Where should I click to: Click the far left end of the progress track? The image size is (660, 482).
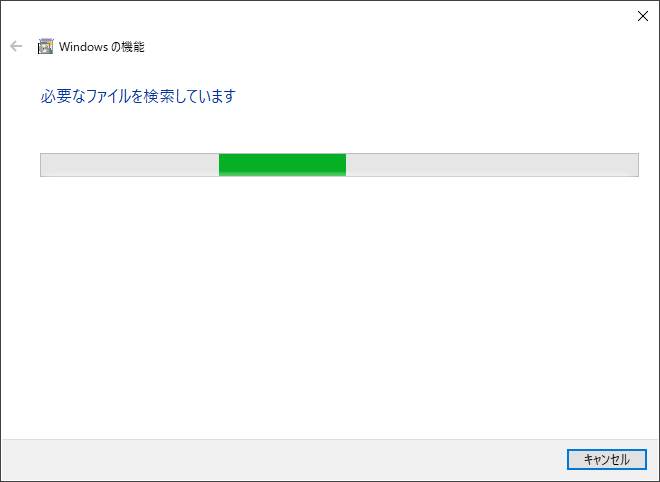point(45,165)
